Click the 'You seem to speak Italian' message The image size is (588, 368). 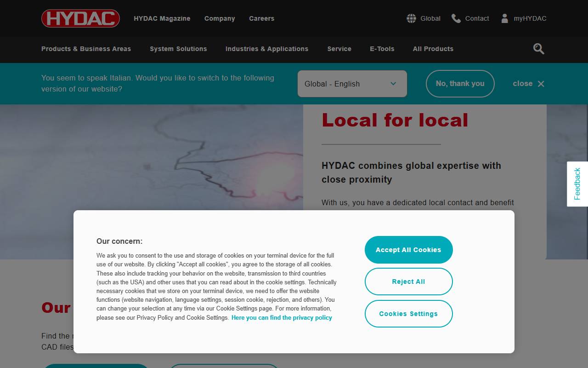click(158, 83)
